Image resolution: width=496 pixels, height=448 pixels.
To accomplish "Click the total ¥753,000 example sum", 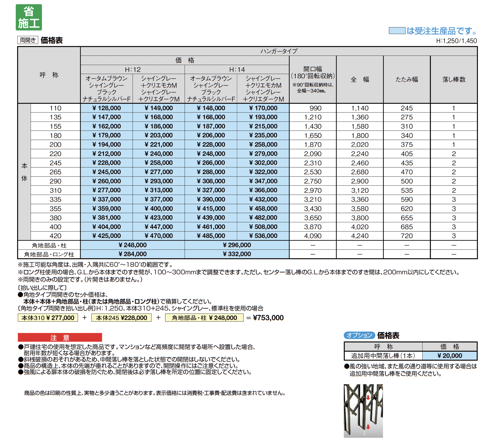I will point(268,318).
